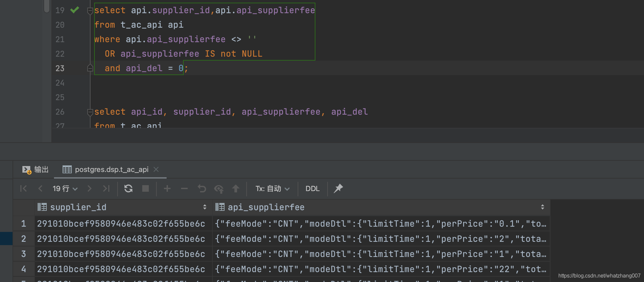Click the stop execution icon
644x282 pixels.
[x=145, y=188]
